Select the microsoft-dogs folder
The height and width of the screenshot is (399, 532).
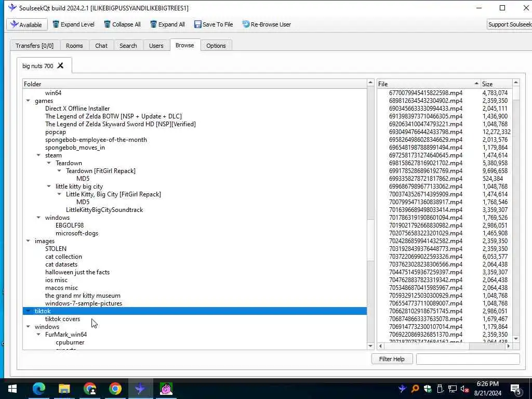(x=77, y=233)
